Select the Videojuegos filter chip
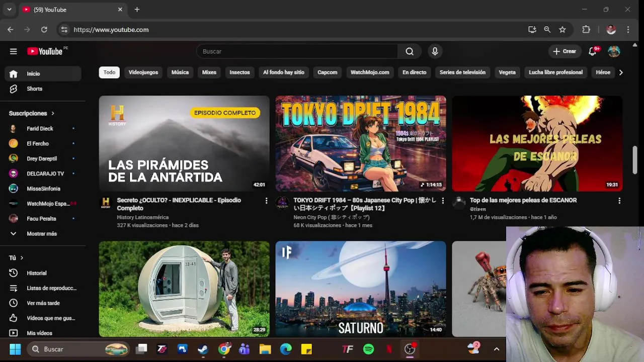This screenshot has height=362, width=644. [x=143, y=72]
